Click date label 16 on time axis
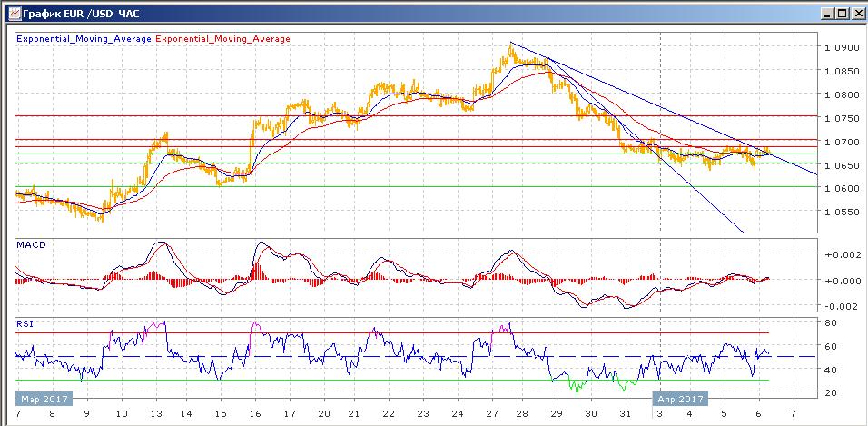This screenshot has width=868, height=426. 254,413
